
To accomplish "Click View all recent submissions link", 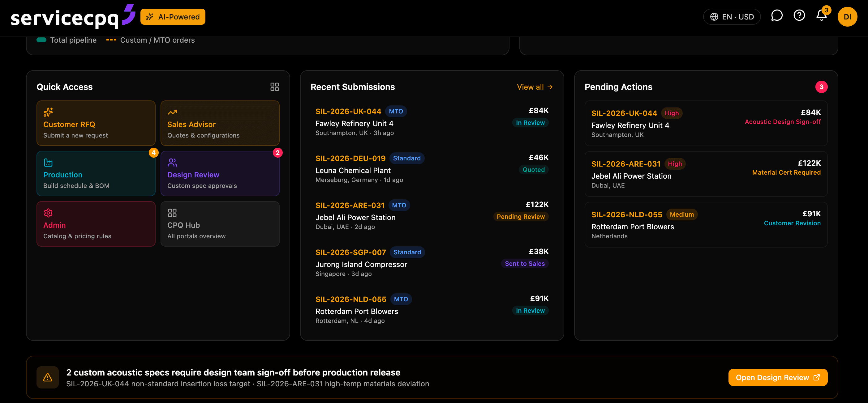I will coord(535,87).
